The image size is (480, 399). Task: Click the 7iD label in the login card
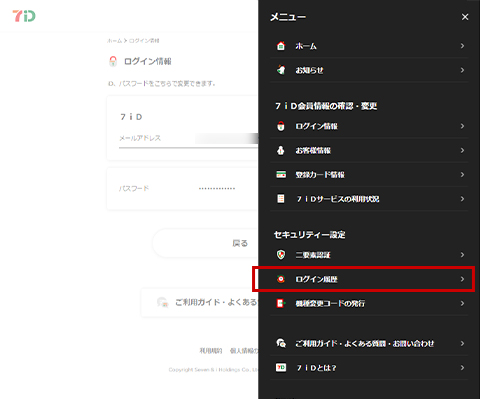(x=131, y=117)
